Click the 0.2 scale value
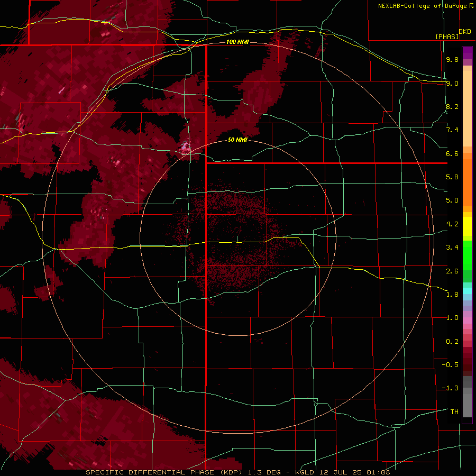The width and height of the screenshot is (476, 476). pos(452,342)
